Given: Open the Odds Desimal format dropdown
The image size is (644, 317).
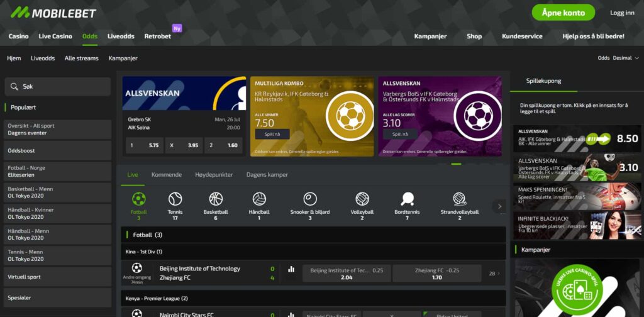Looking at the screenshot, I should point(619,58).
